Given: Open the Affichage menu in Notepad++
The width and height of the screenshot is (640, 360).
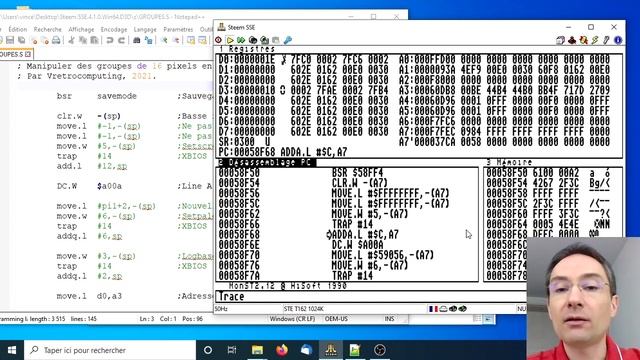Looking at the screenshot, I should (x=81, y=29).
